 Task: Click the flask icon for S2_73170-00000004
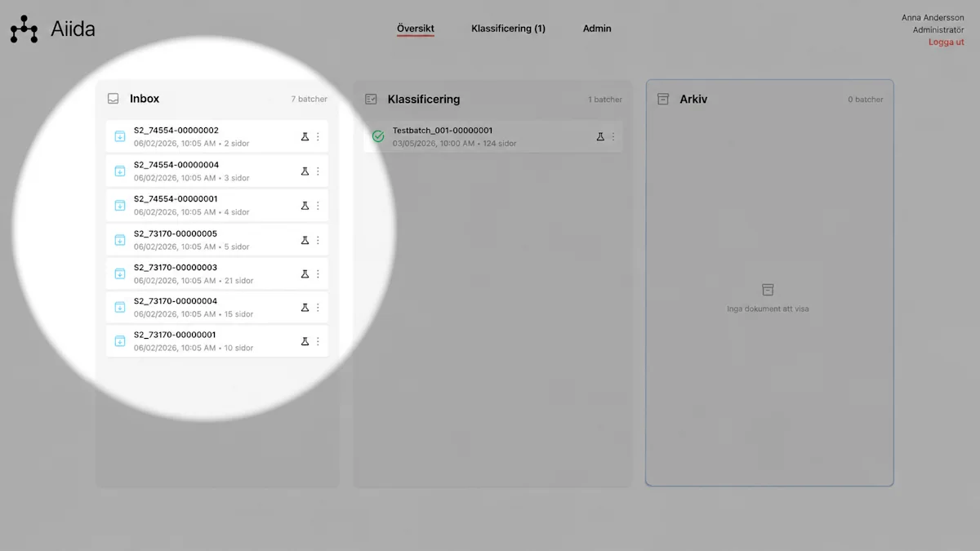pyautogui.click(x=305, y=308)
